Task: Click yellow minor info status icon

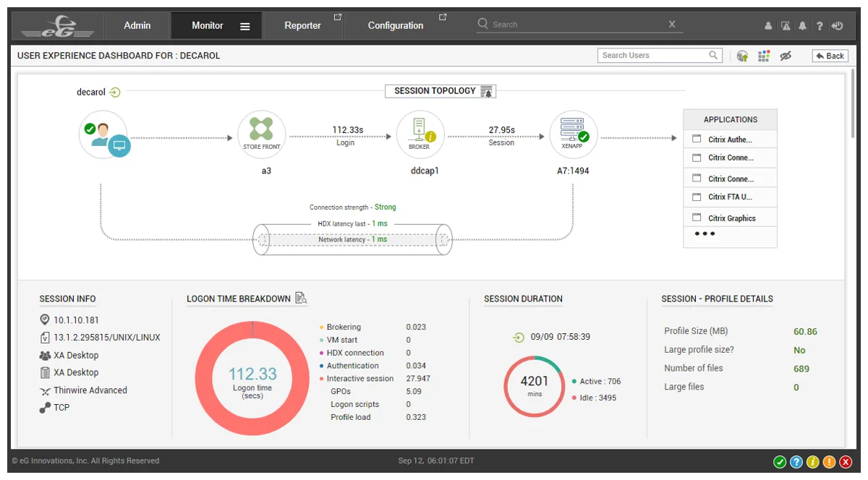Action: (812, 462)
